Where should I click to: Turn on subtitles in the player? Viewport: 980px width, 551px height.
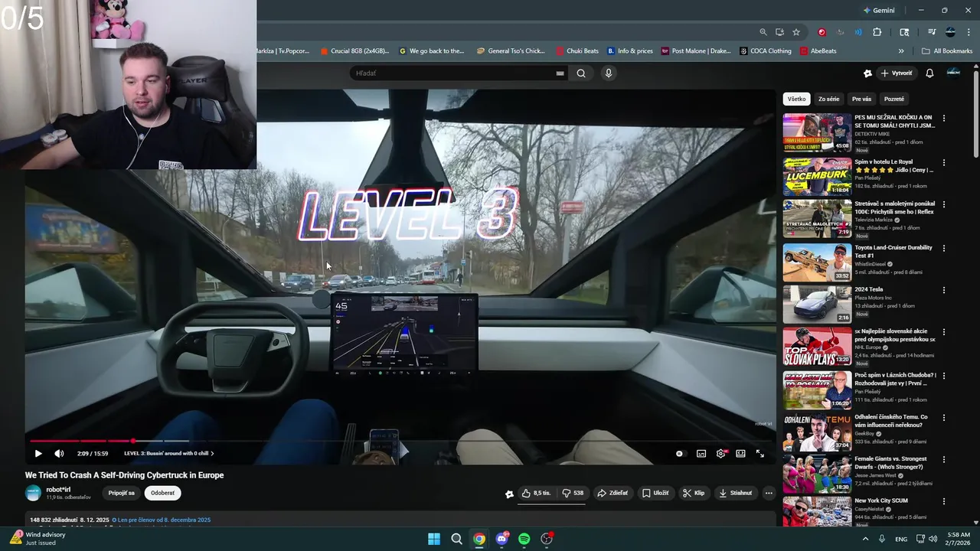pyautogui.click(x=701, y=454)
